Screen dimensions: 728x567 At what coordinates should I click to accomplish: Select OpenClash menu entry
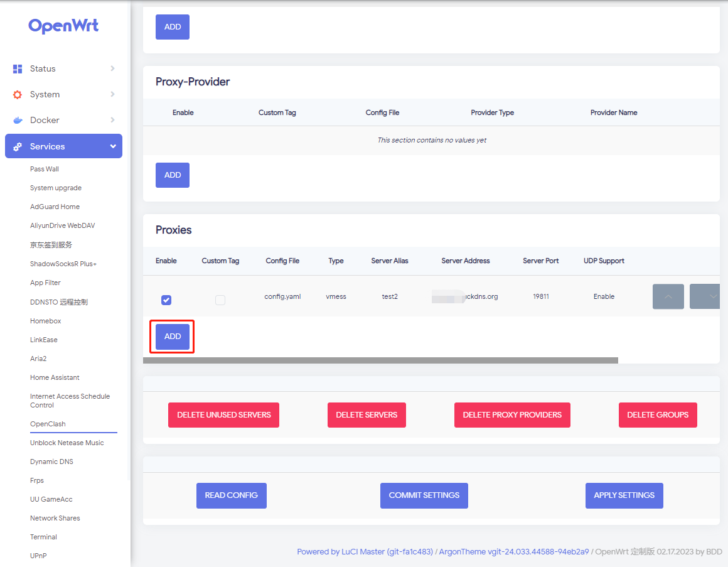point(48,424)
